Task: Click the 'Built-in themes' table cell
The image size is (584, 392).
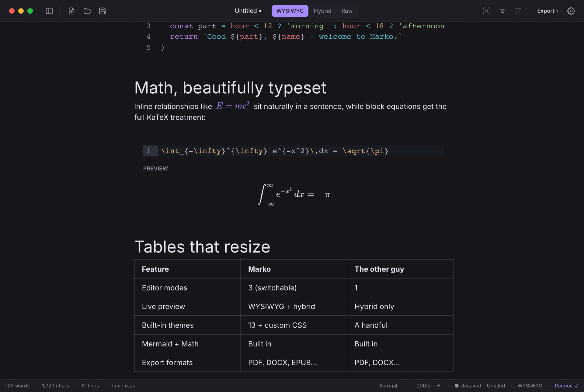Action: click(x=187, y=325)
